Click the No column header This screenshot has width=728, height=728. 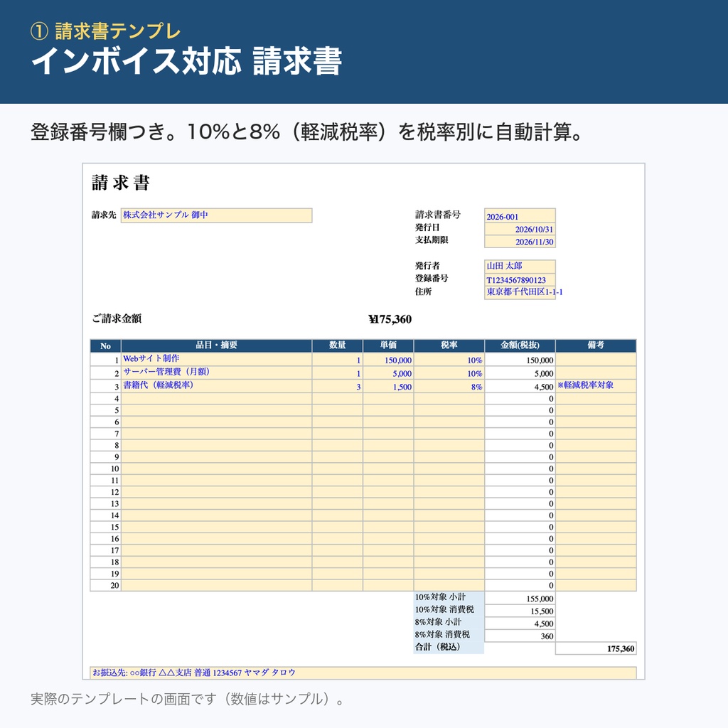point(105,346)
